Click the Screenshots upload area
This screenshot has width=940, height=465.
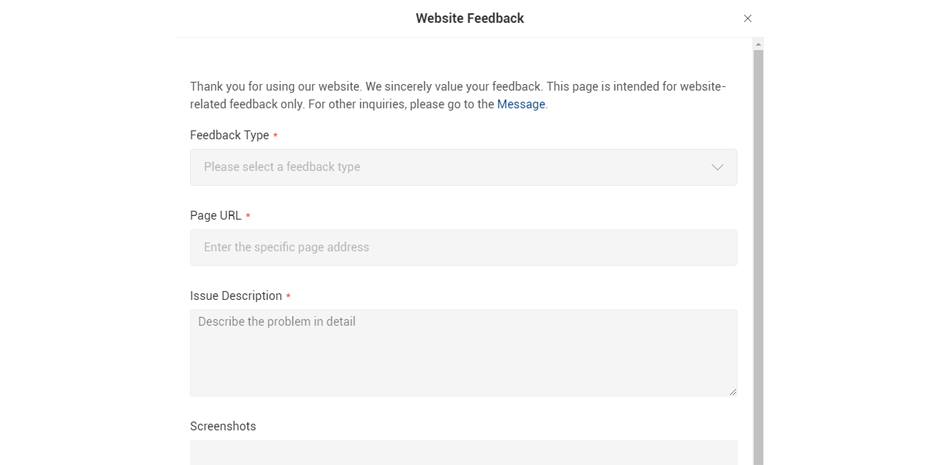(463, 452)
